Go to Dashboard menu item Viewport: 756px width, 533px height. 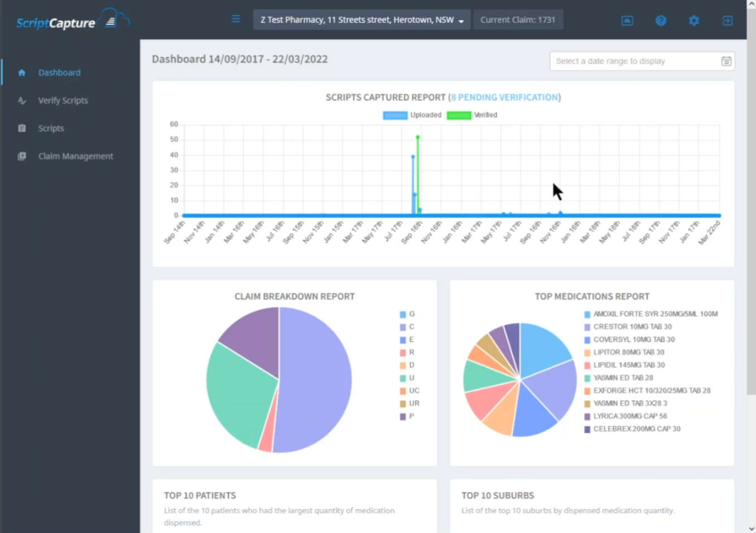coord(59,73)
